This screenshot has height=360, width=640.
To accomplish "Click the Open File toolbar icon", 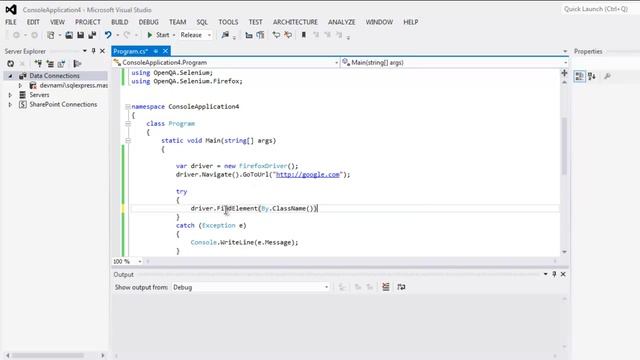I will click(69, 35).
